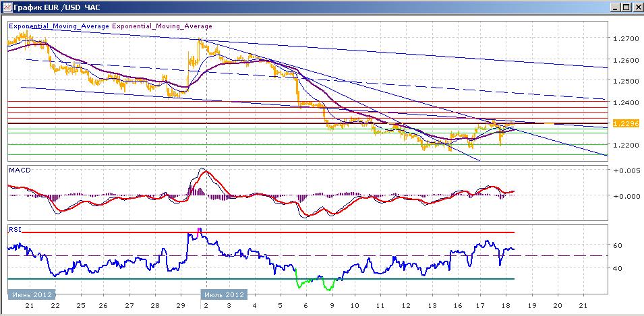
Task: Click date label 25 on time axis
Action: (x=81, y=306)
